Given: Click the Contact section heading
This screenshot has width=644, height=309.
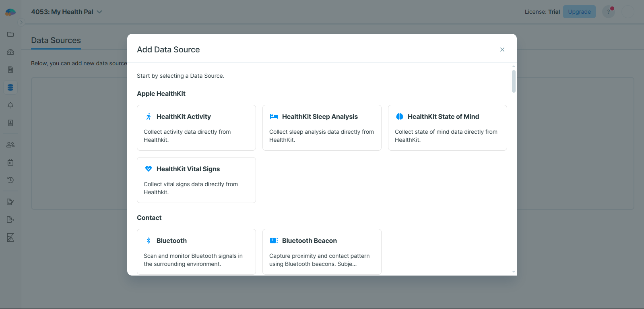Looking at the screenshot, I should (x=149, y=218).
